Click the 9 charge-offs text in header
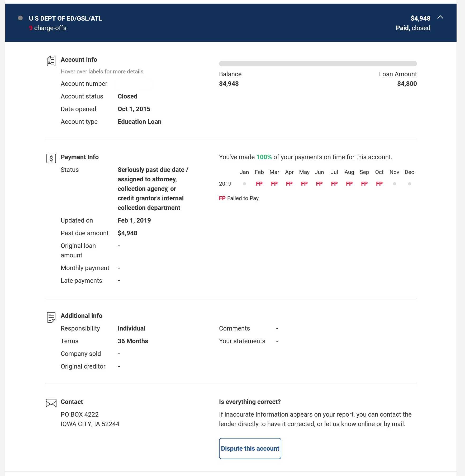465x476 pixels. pos(48,28)
